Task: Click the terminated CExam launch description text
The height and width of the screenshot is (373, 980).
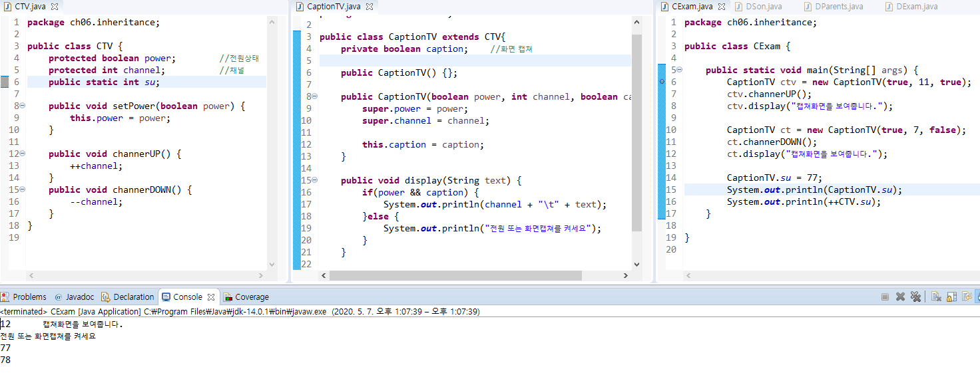Action: (240, 311)
